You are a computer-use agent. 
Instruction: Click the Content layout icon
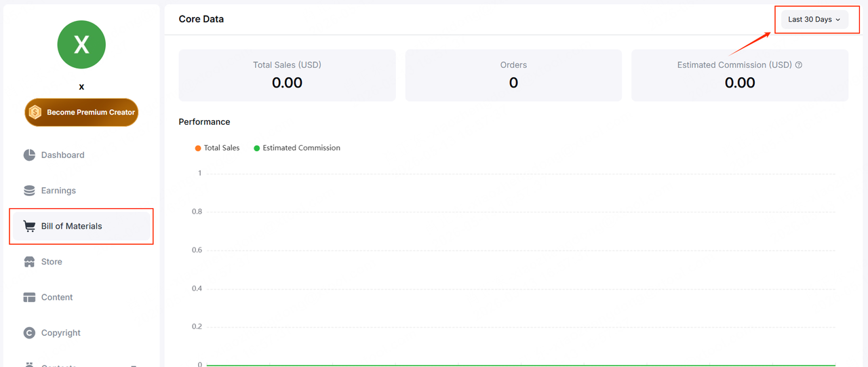coord(29,297)
